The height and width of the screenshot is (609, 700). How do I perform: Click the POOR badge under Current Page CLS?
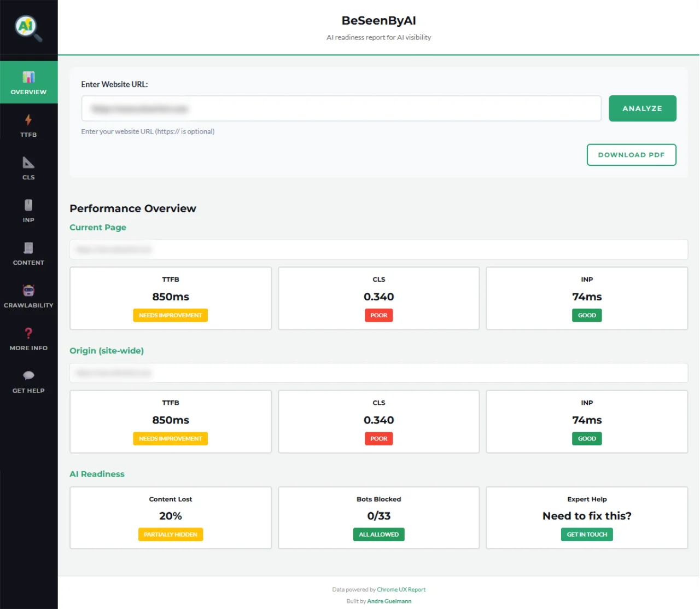378,315
